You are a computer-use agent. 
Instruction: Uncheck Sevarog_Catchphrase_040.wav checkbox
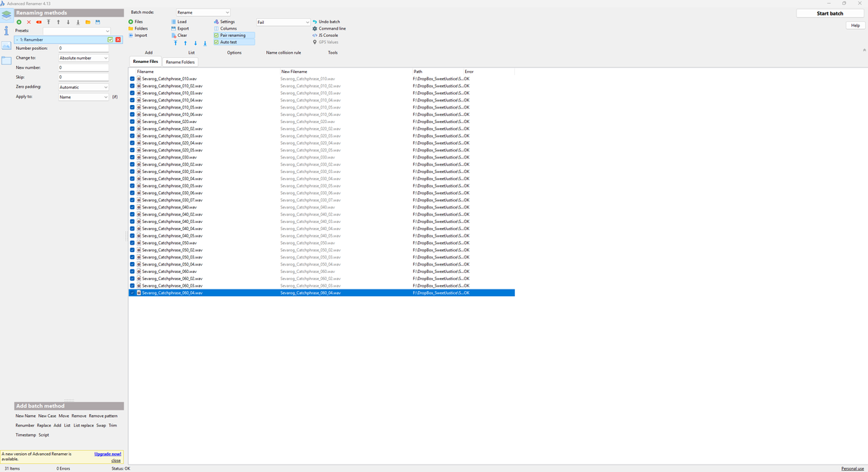pos(132,207)
